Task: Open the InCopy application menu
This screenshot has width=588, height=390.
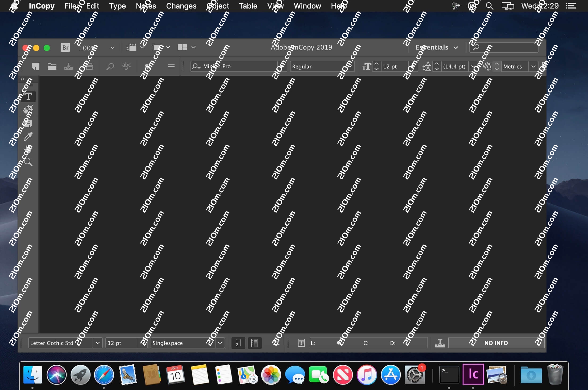Action: point(42,6)
